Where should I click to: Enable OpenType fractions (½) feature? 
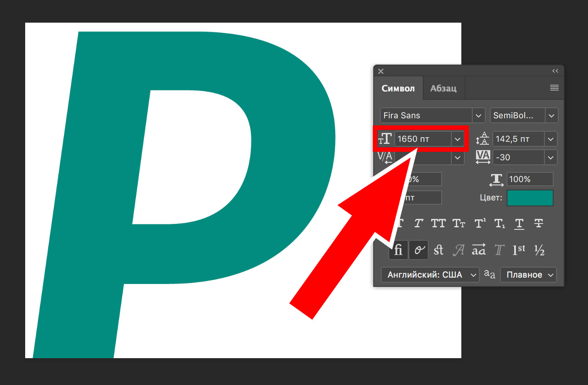point(539,250)
